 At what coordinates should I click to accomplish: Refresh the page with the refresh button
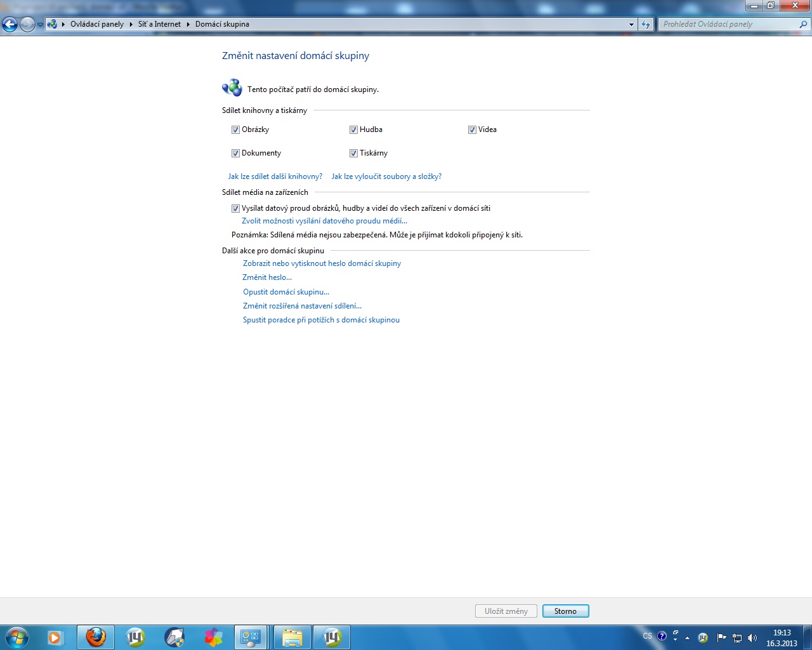pos(646,24)
